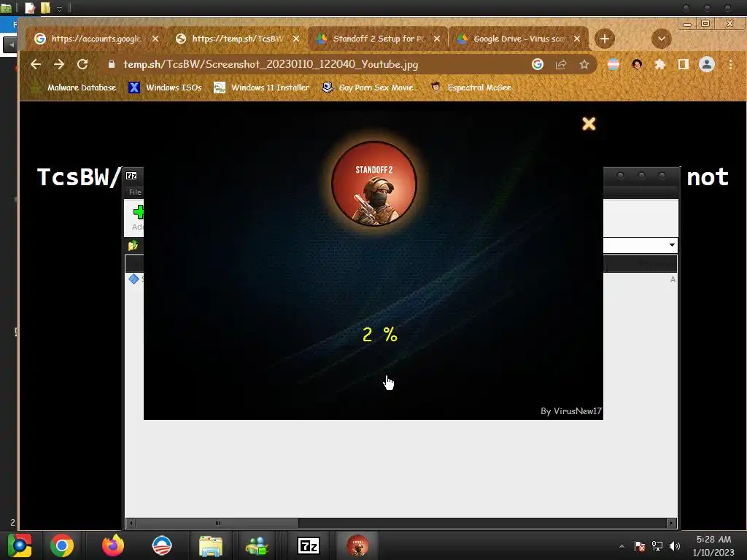Click the Standoff 2 round logo
This screenshot has height=560, width=747.
pyautogui.click(x=374, y=183)
